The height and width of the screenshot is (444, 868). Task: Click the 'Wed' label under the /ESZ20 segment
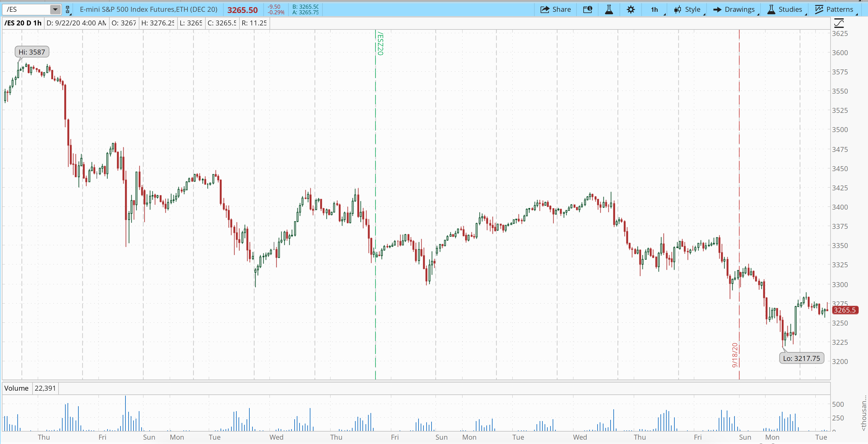click(580, 437)
